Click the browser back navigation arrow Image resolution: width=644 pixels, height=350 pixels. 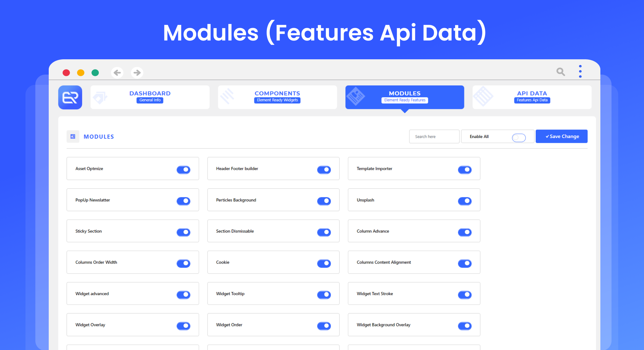pos(117,72)
